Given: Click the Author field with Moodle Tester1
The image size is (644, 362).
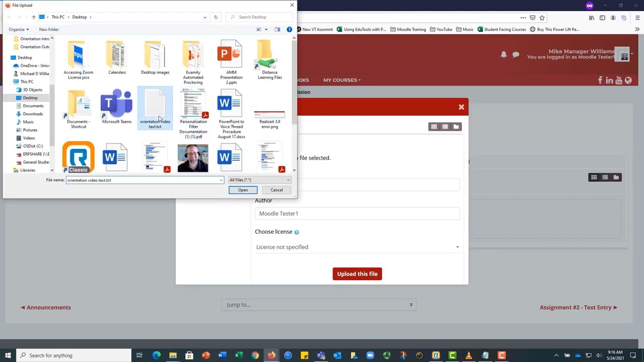Looking at the screenshot, I should 357,214.
